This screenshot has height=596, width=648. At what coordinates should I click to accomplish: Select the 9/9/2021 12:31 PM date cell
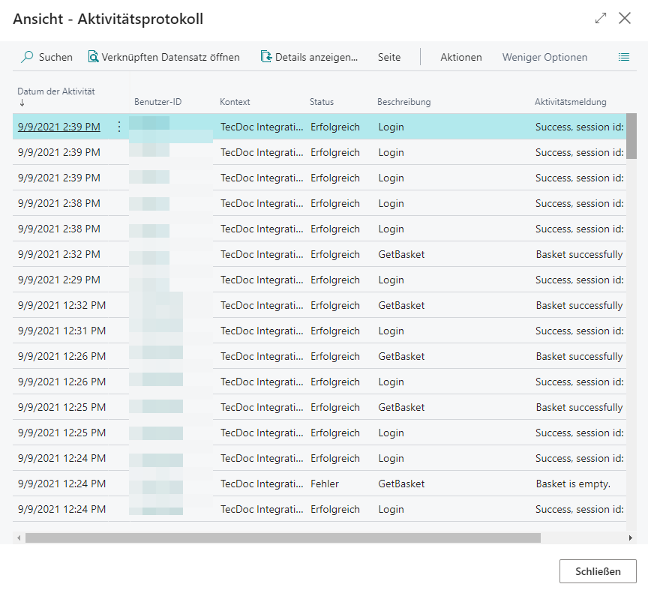pyautogui.click(x=62, y=331)
